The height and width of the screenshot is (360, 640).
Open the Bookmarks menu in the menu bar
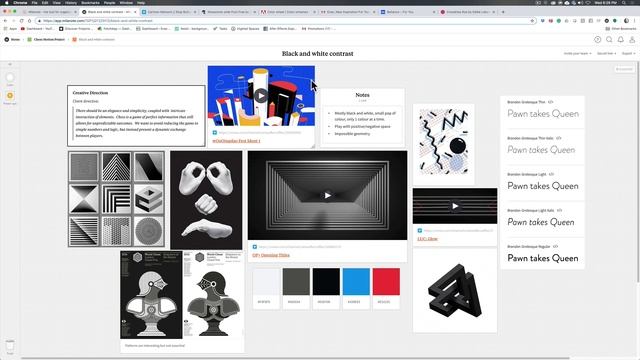click(x=90, y=2)
